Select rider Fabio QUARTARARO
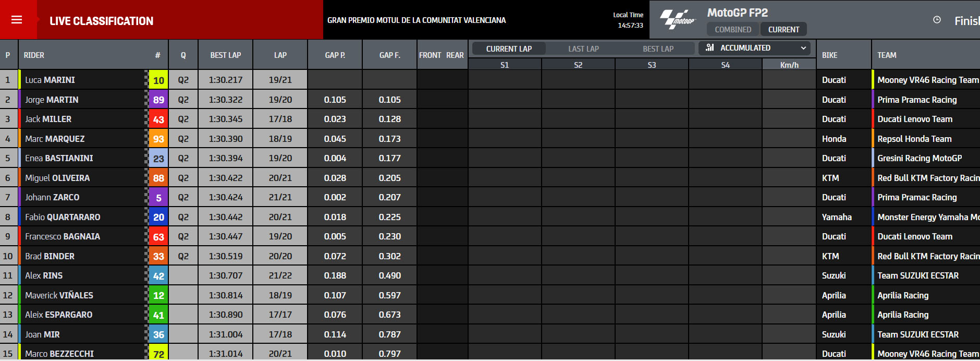The width and height of the screenshot is (980, 361). [63, 217]
